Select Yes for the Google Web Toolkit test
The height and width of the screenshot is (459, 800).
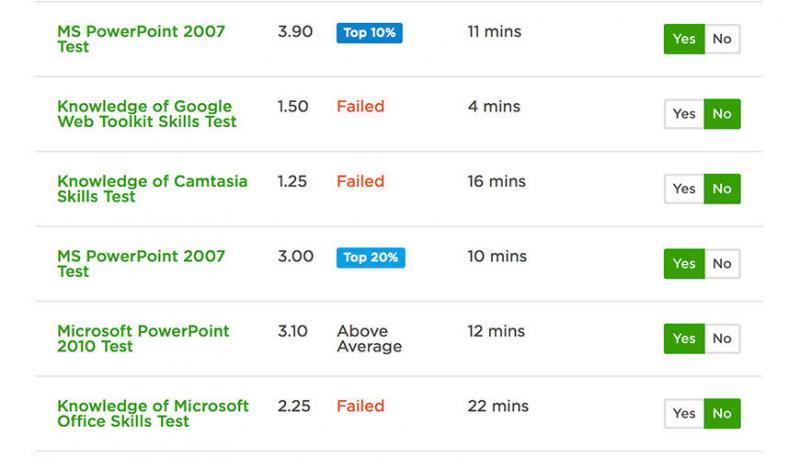[x=684, y=114]
